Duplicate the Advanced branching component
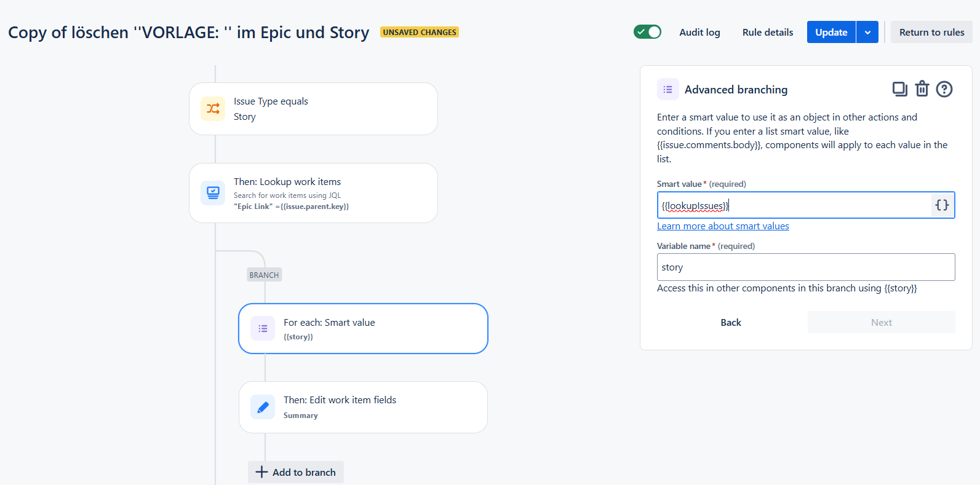This screenshot has width=980, height=485. point(899,89)
